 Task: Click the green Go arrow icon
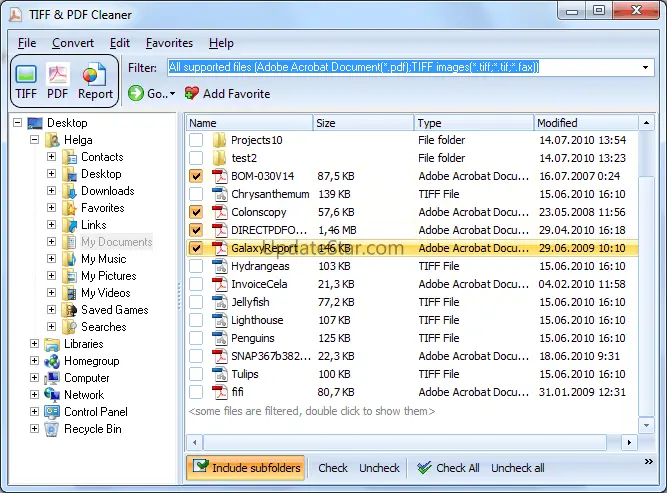tap(136, 94)
